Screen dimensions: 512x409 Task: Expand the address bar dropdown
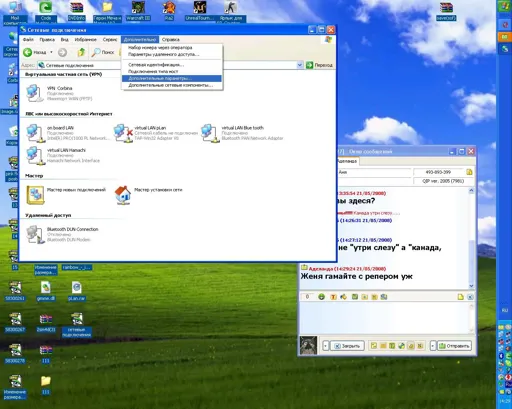click(x=300, y=65)
